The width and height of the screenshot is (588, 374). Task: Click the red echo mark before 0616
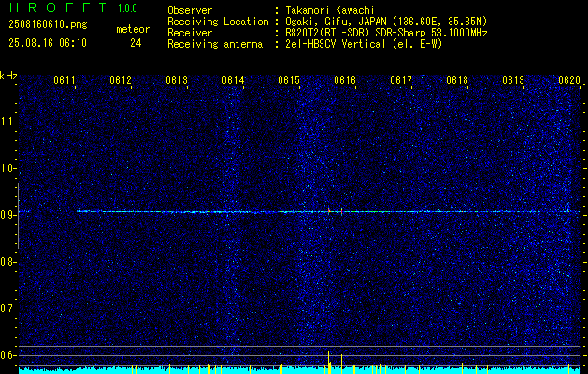pos(329,211)
